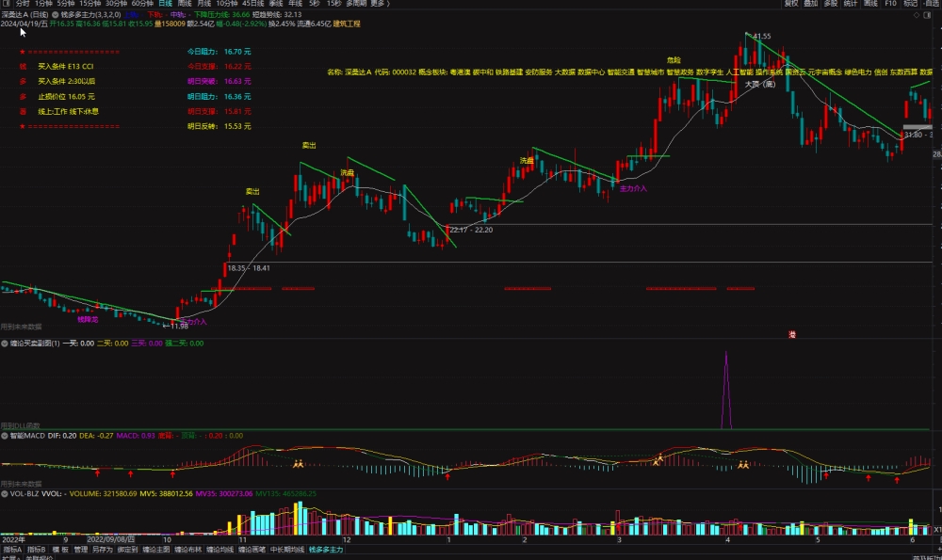The height and width of the screenshot is (560, 942).
Task: Click the 危险 warning label on chart
Action: tap(674, 60)
